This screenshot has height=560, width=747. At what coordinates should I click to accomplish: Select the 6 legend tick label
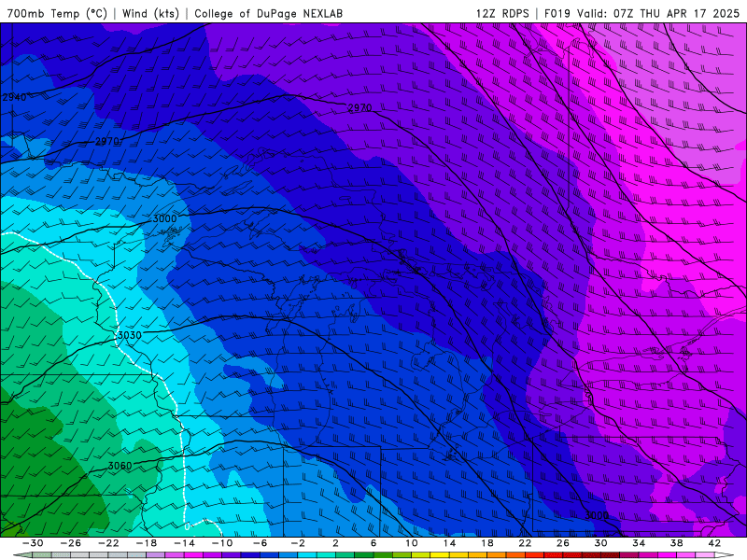[x=373, y=543]
